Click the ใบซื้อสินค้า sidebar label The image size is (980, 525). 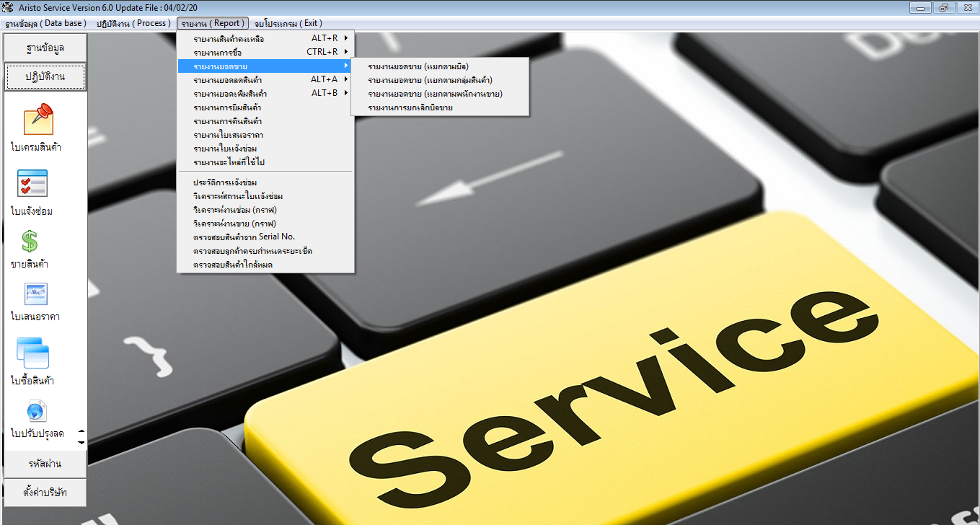click(x=32, y=380)
